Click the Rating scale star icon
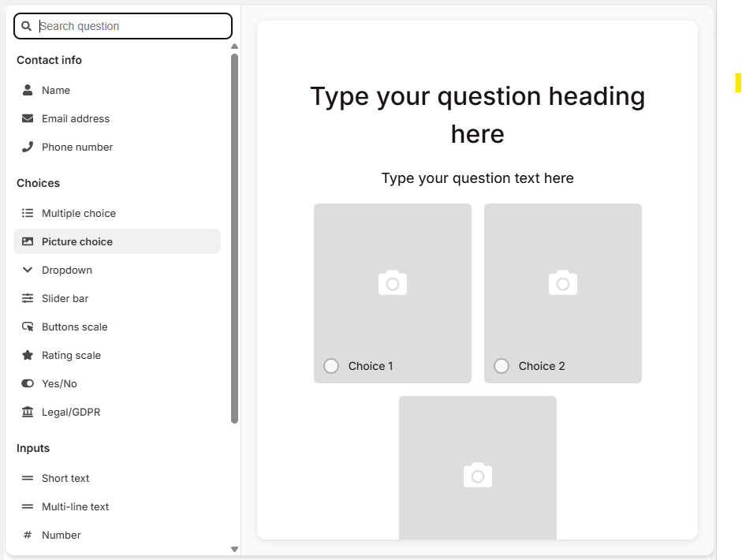Screen dimensions: 742x560 pyautogui.click(x=28, y=355)
